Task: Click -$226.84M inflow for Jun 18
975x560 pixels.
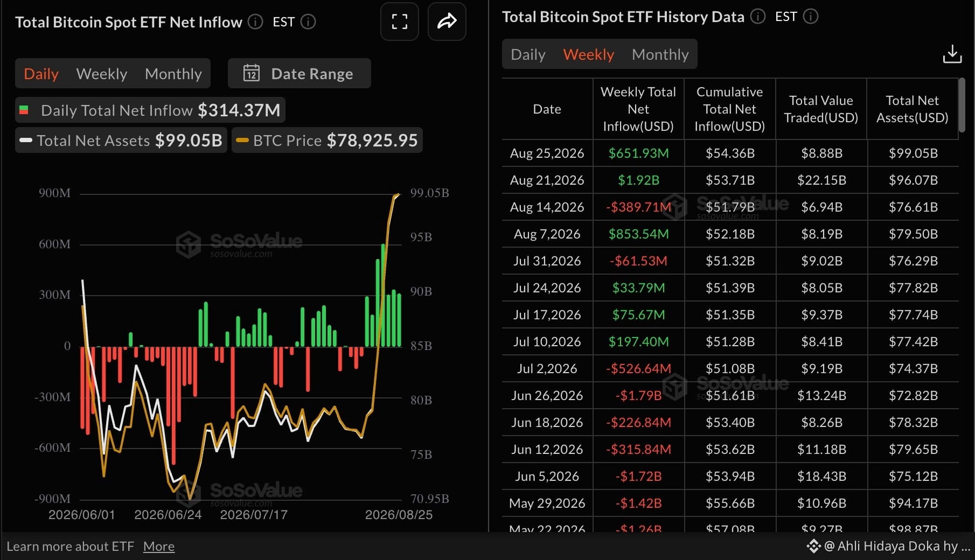Action: click(x=638, y=422)
